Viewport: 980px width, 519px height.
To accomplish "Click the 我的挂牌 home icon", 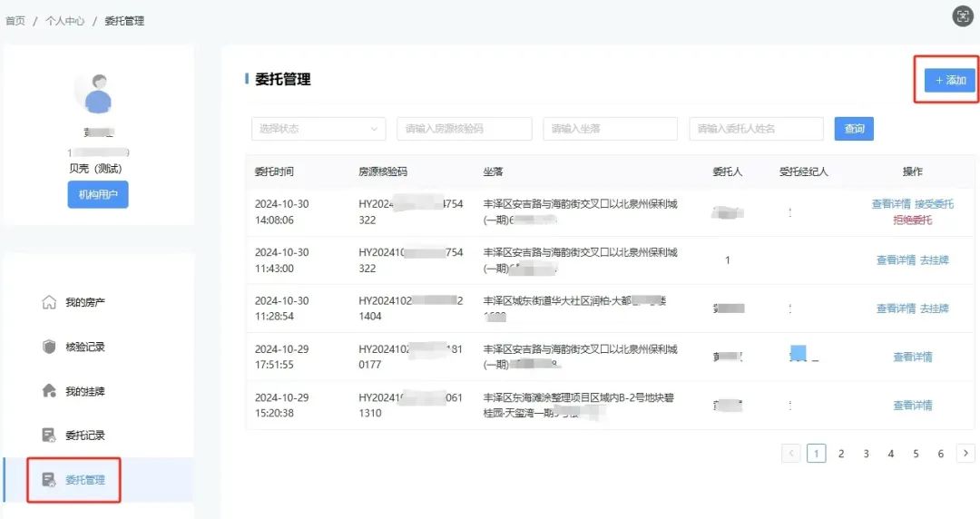I will click(x=49, y=391).
